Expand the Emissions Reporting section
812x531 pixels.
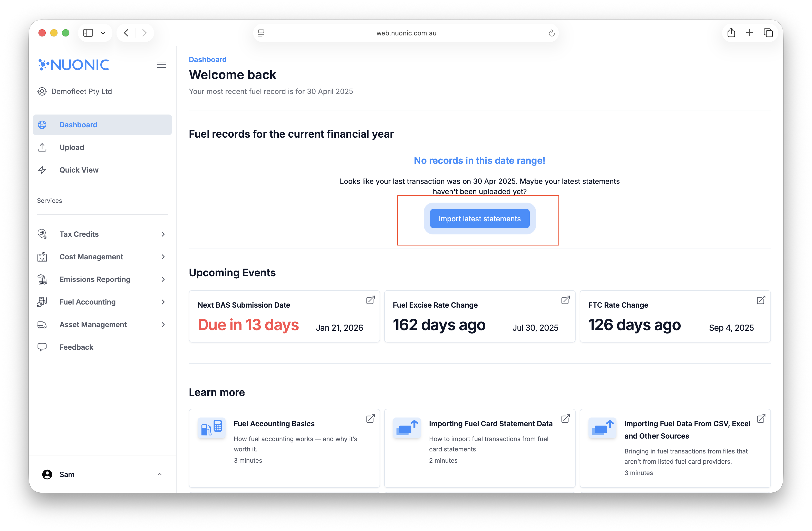pyautogui.click(x=163, y=279)
